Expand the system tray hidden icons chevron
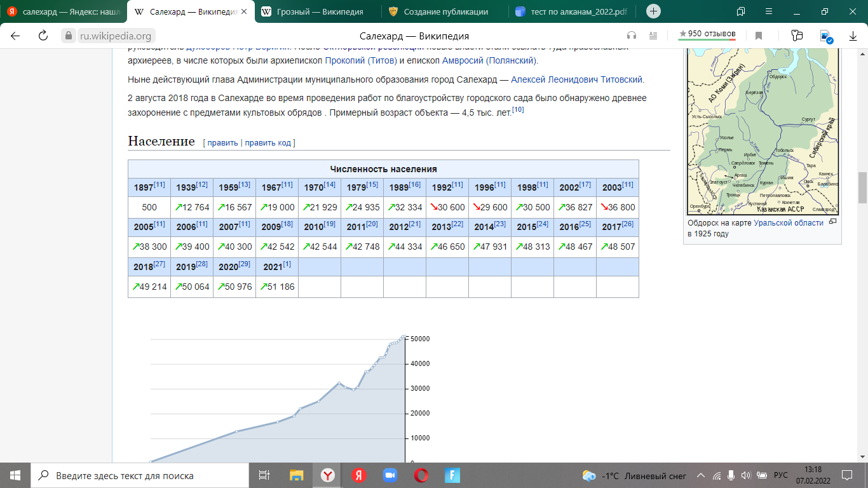The width and height of the screenshot is (868, 488). coord(701,475)
